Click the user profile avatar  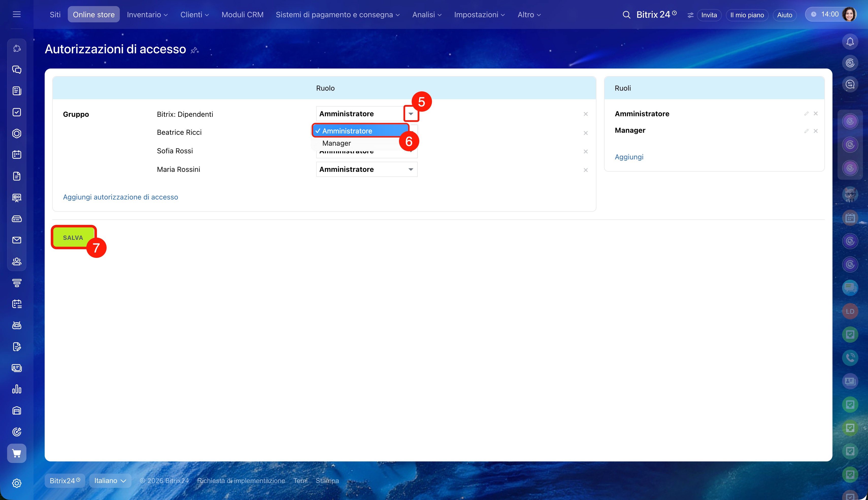(849, 14)
